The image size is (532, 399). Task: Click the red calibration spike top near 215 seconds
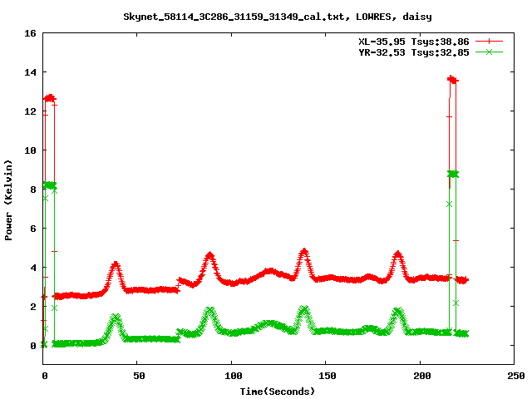coord(452,80)
